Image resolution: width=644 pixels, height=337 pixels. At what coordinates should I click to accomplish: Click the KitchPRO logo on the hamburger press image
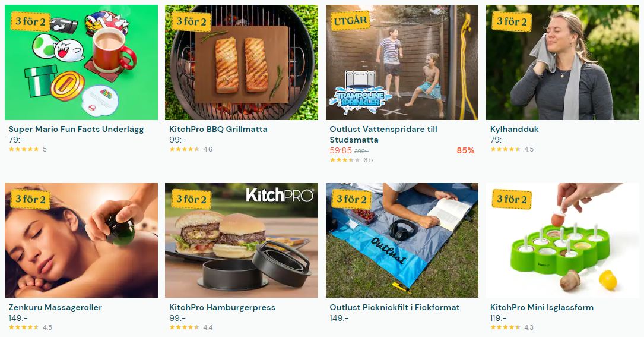point(280,195)
